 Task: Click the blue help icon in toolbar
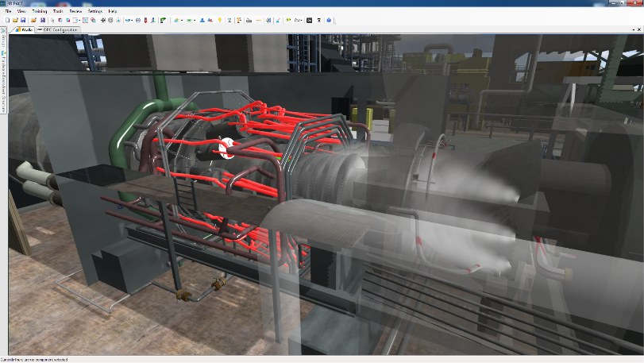coord(329,20)
